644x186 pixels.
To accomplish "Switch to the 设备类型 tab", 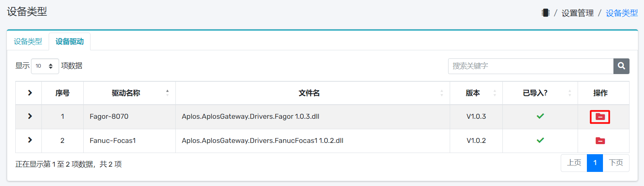I will point(28,41).
